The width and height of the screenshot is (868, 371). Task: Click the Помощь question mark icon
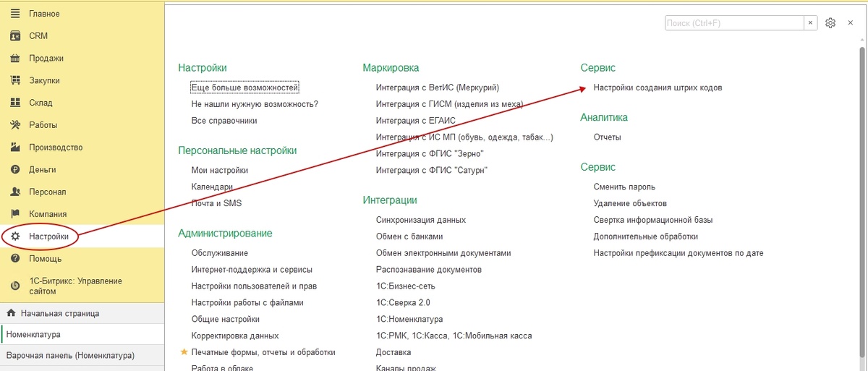(15, 259)
